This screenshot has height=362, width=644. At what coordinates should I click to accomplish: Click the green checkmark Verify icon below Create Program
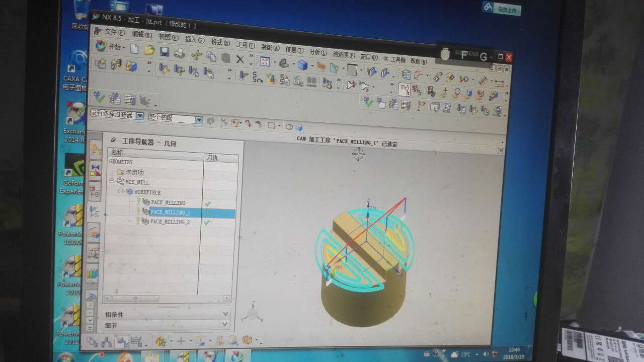pyautogui.click(x=100, y=97)
